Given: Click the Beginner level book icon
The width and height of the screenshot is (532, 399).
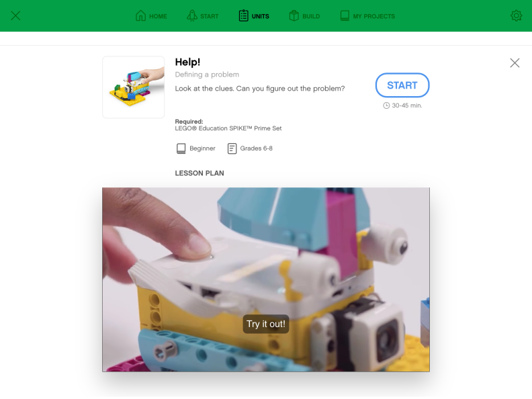Looking at the screenshot, I should pyautogui.click(x=181, y=148).
